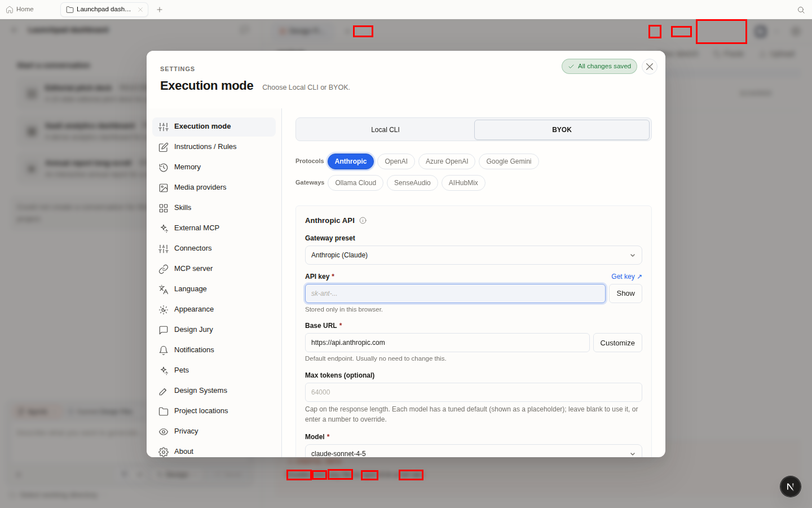This screenshot has width=812, height=508.
Task: Focus the API key input field
Action: click(455, 294)
